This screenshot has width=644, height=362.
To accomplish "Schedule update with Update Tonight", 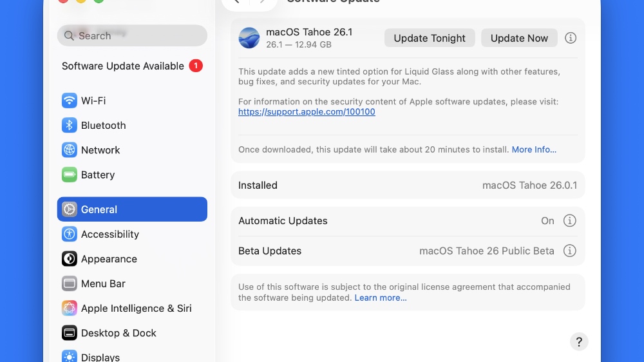I will click(x=430, y=38).
